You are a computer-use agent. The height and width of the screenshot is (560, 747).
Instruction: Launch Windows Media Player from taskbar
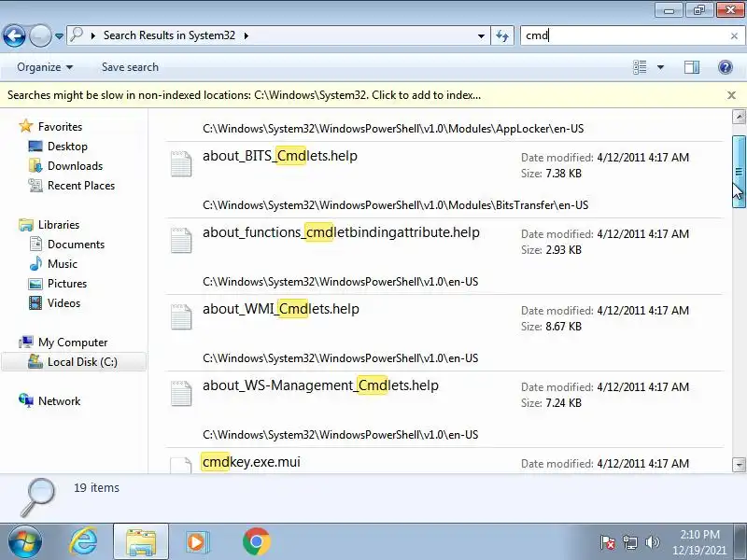[x=197, y=542]
